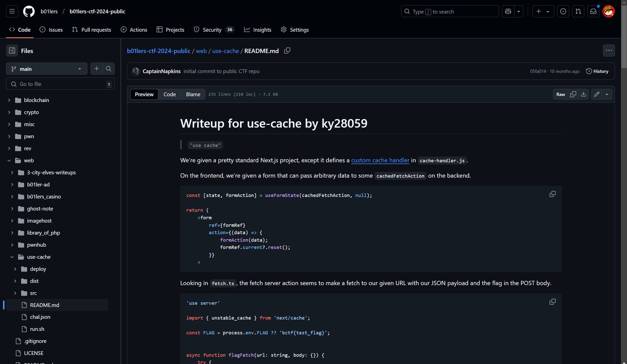Screen dimensions: 627x364
Task: Open the Security tab
Action: point(214,30)
